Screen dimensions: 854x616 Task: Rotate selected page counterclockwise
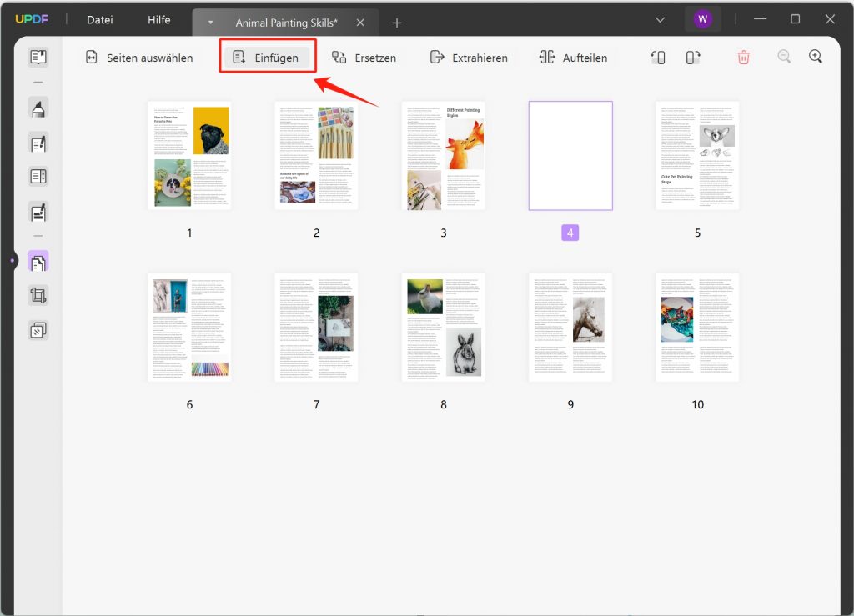pyautogui.click(x=658, y=58)
